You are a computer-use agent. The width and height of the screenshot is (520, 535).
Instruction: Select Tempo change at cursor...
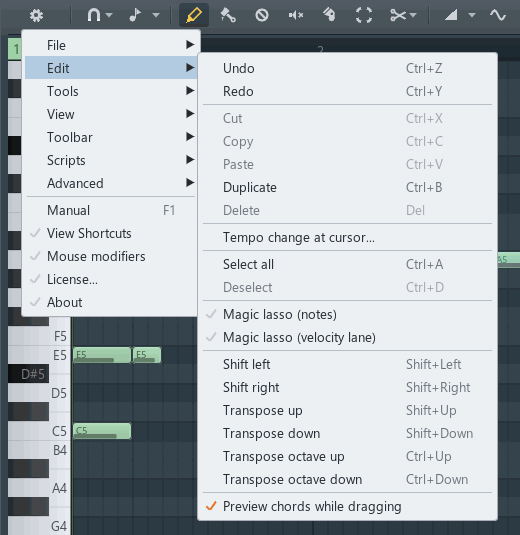pyautogui.click(x=347, y=237)
